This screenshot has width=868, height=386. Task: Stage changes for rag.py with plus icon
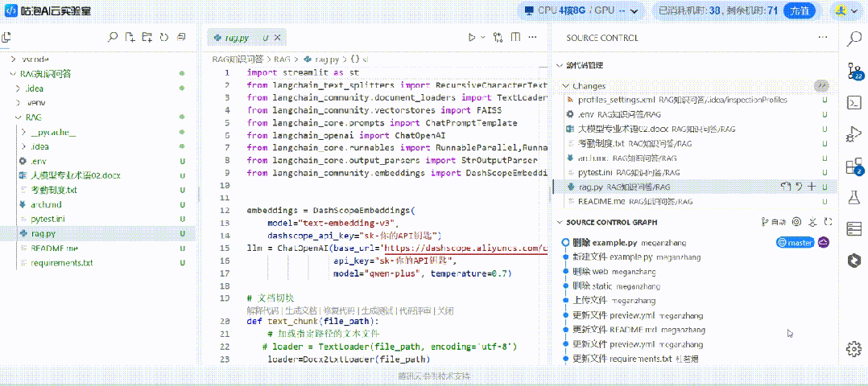coord(812,187)
